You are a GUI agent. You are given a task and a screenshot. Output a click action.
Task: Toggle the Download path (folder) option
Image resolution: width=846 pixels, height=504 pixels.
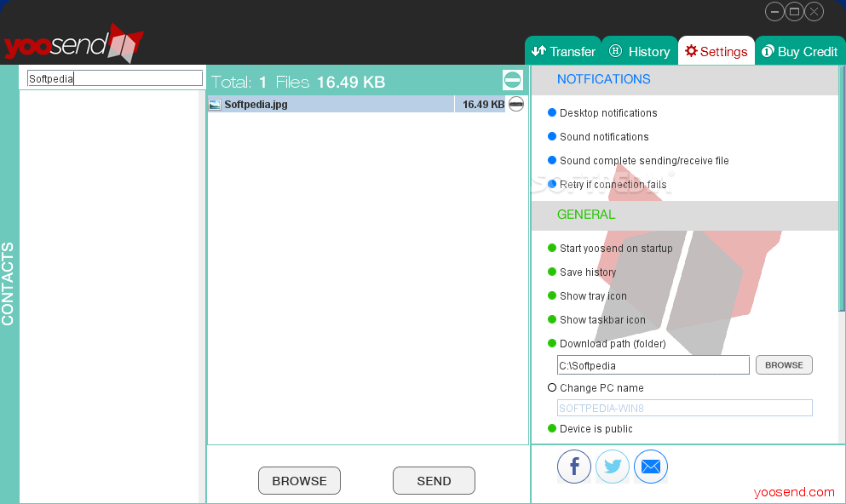[552, 343]
